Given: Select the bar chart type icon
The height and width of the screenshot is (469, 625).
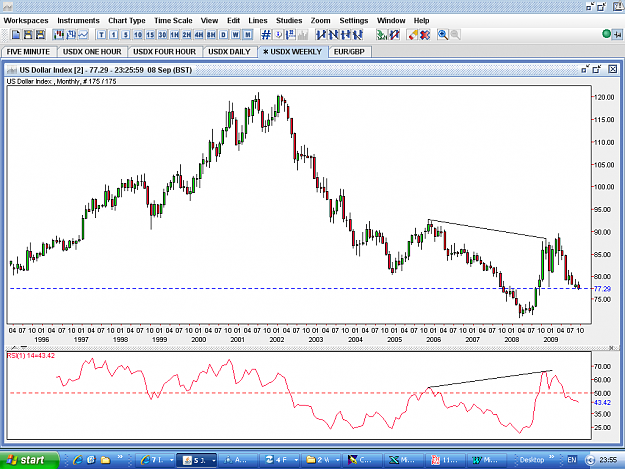Looking at the screenshot, I should pos(71,35).
